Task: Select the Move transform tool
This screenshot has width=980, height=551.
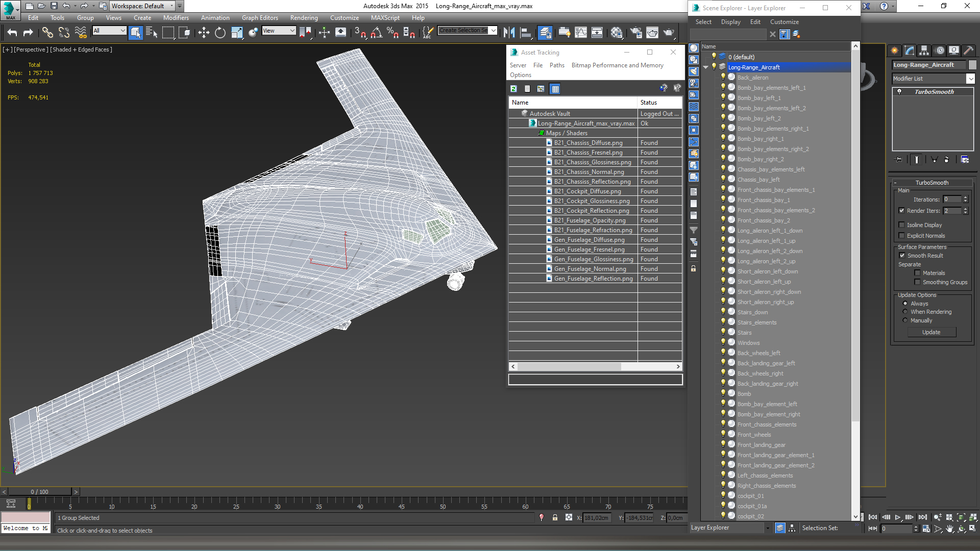Action: point(204,33)
